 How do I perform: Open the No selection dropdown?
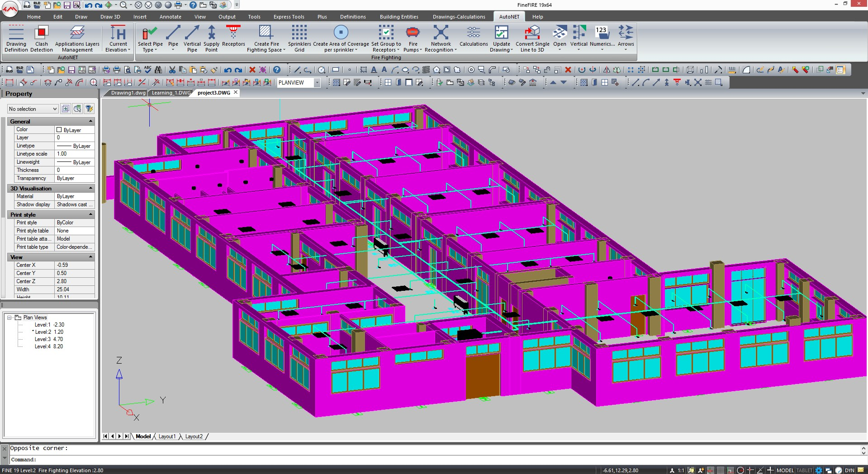pyautogui.click(x=33, y=109)
